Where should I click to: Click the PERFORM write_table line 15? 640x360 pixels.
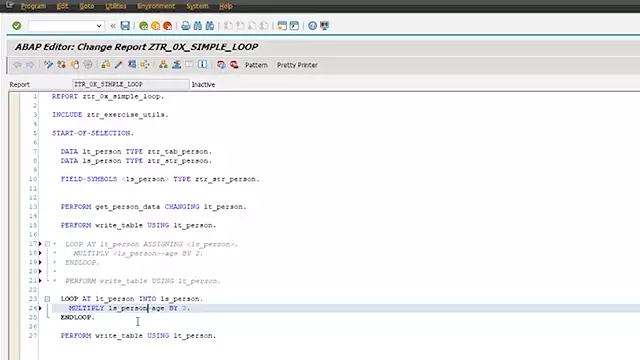click(x=138, y=225)
